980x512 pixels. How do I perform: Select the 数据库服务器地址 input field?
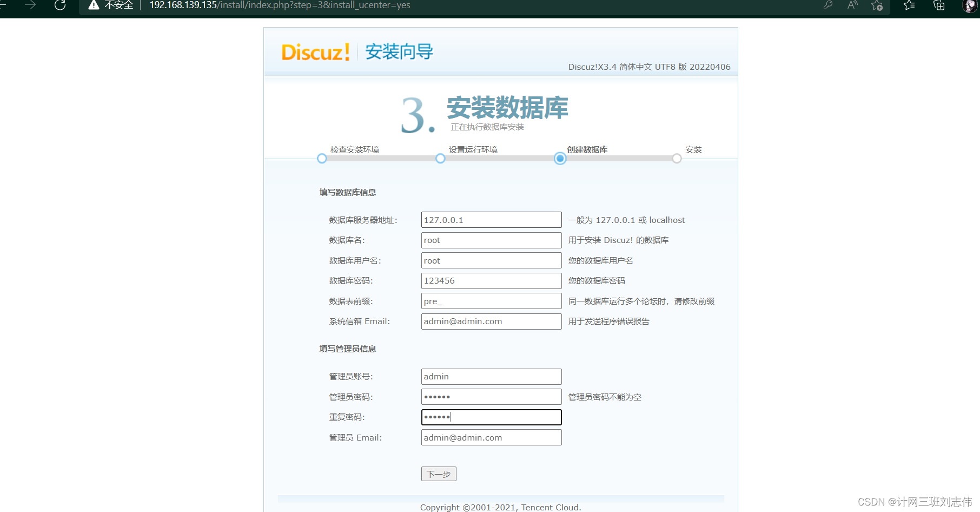[x=491, y=220]
